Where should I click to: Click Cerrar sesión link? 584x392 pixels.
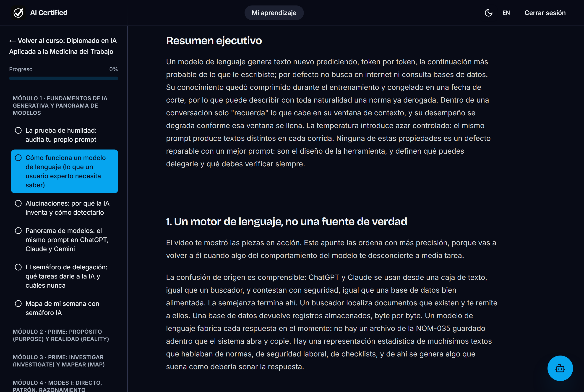(x=545, y=13)
